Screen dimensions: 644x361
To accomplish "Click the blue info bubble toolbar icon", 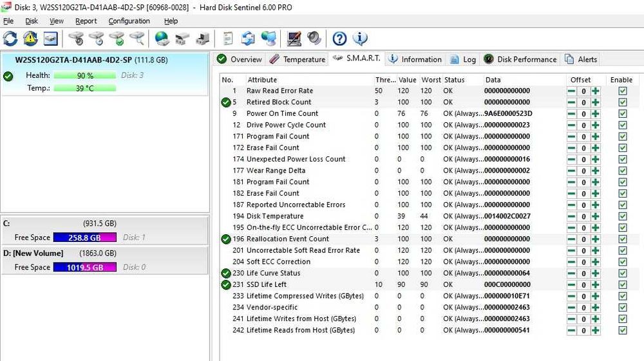I will pos(360,39).
